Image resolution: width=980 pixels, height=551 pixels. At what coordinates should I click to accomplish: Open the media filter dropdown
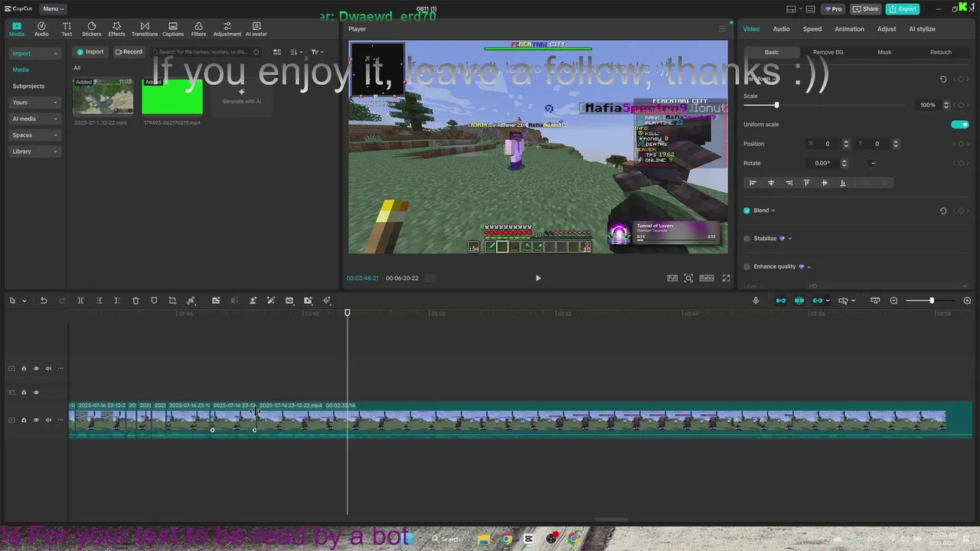pyautogui.click(x=317, y=52)
